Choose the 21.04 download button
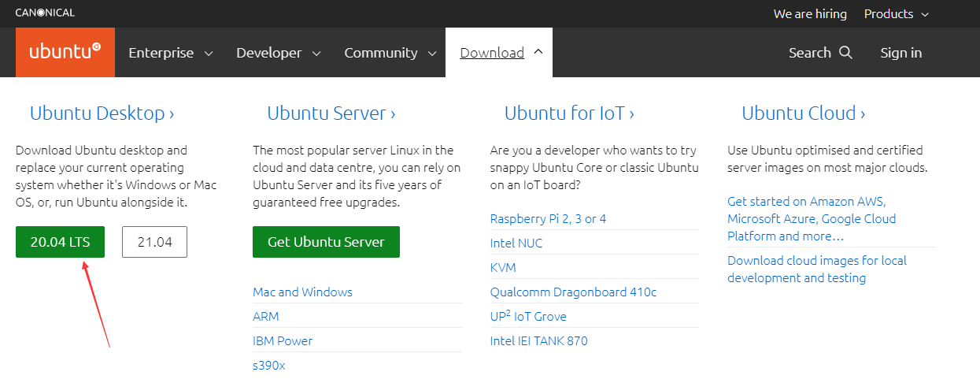The image size is (980, 383). point(154,242)
